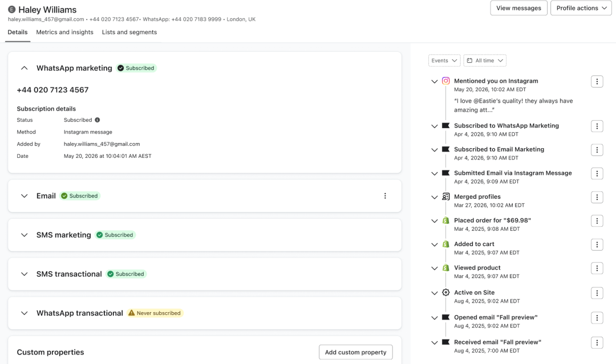Click the Method value Instagram message
Image resolution: width=616 pixels, height=364 pixels.
point(88,132)
